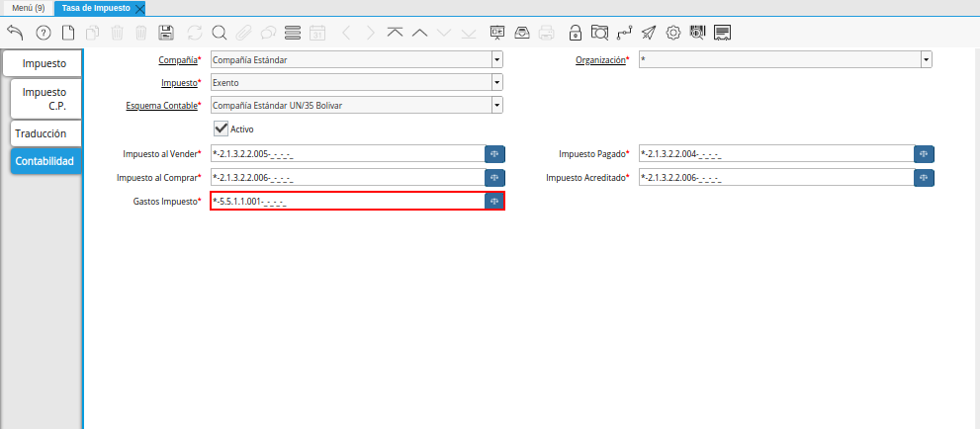The height and width of the screenshot is (429, 980).
Task: Go to parent previous with left chevron
Action: pyautogui.click(x=347, y=33)
